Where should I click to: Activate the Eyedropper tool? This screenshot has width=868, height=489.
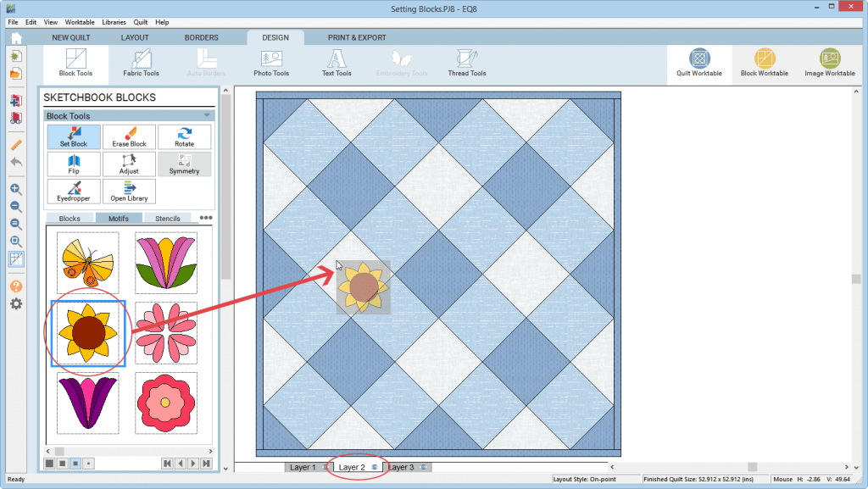tap(74, 191)
